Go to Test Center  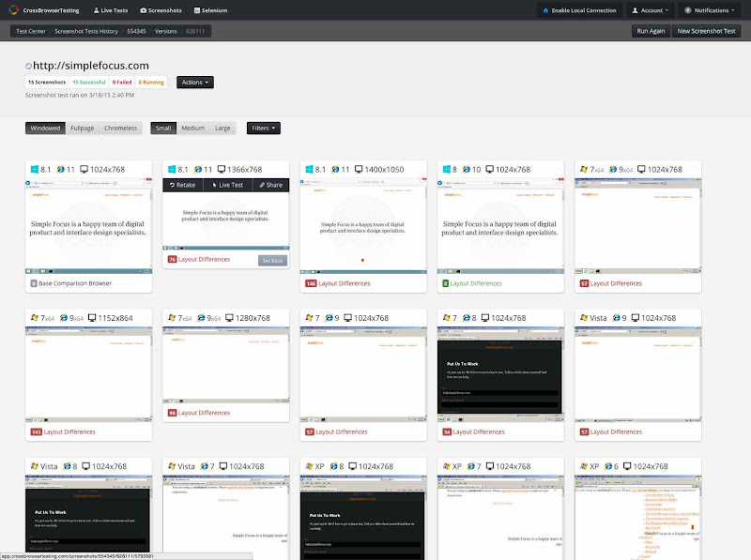32,30
